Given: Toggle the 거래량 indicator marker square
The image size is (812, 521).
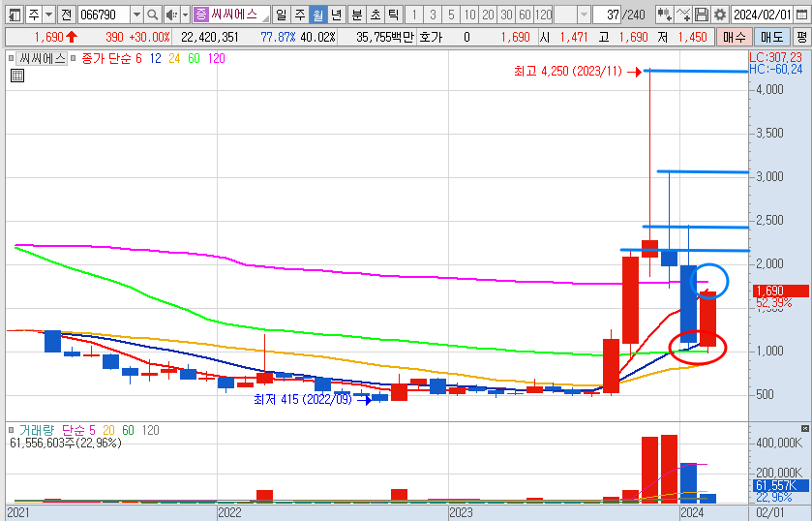Looking at the screenshot, I should click(12, 430).
